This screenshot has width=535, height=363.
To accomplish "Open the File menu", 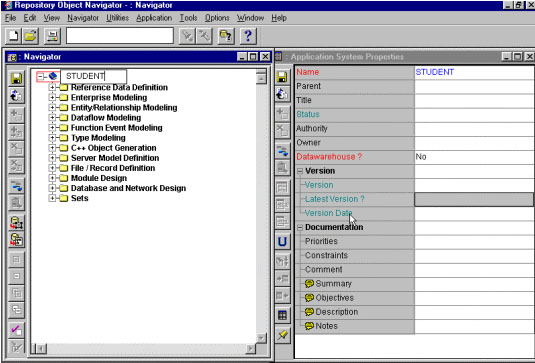I will coord(11,18).
